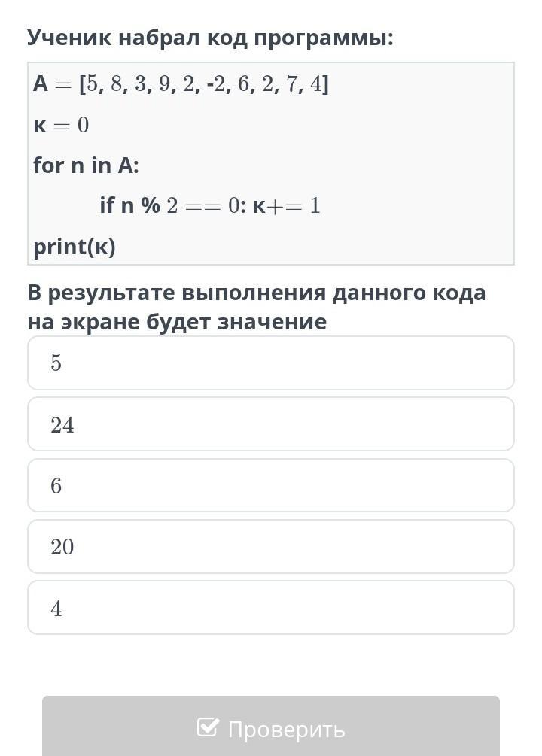Click the text "на экране будет значение"
Viewport: 542px width, 756px height.
click(x=177, y=322)
